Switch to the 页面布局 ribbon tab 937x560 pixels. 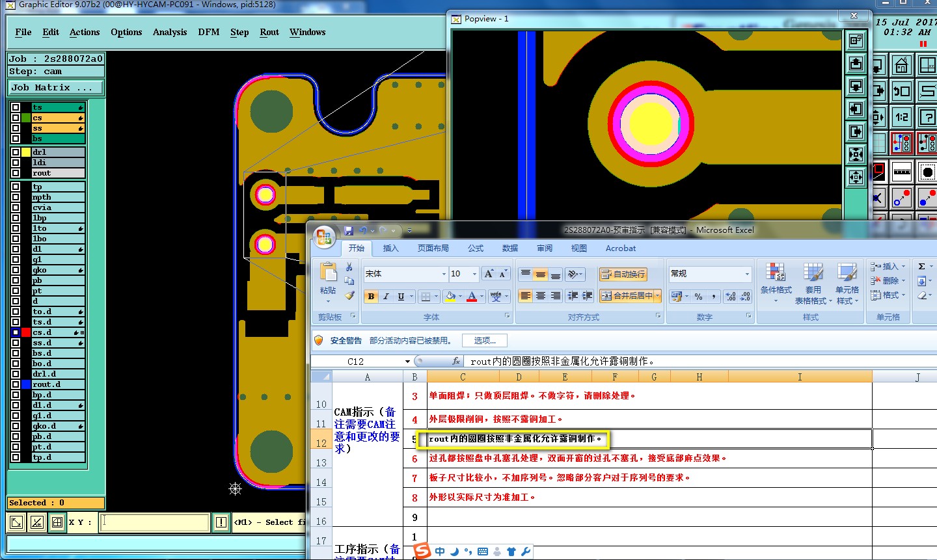click(433, 248)
